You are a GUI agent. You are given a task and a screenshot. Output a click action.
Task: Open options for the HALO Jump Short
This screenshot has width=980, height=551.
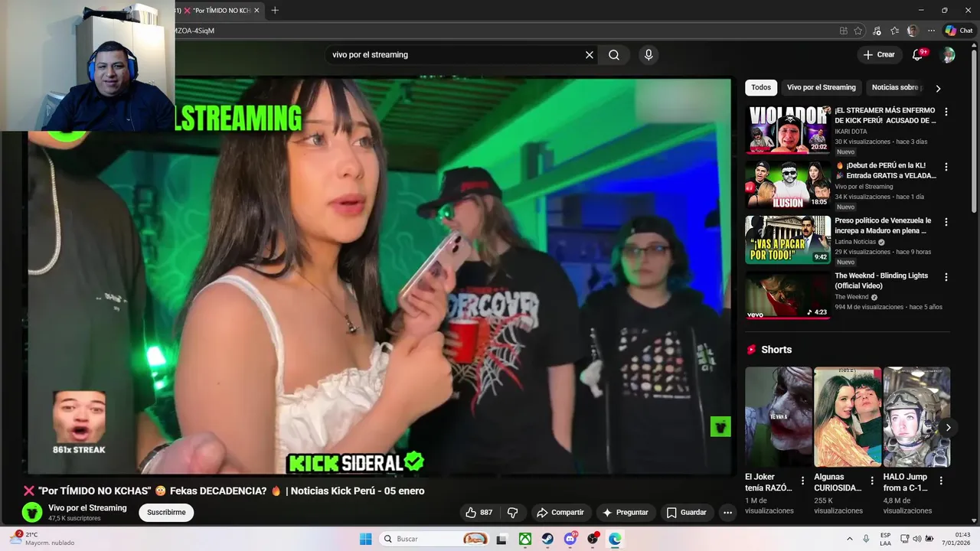(941, 481)
